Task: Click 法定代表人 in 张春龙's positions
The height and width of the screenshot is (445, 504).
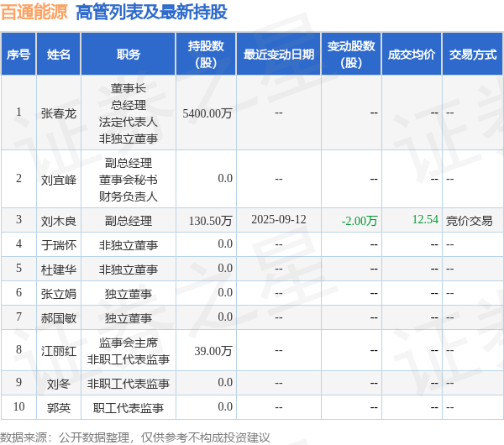Action: click(129, 122)
